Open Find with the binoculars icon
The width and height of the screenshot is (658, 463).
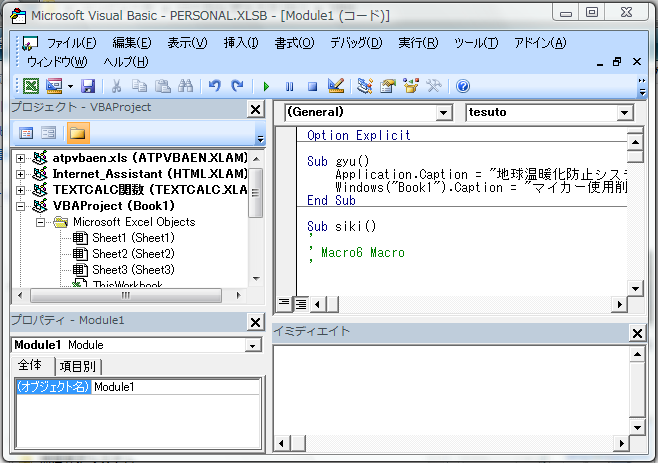(185, 86)
